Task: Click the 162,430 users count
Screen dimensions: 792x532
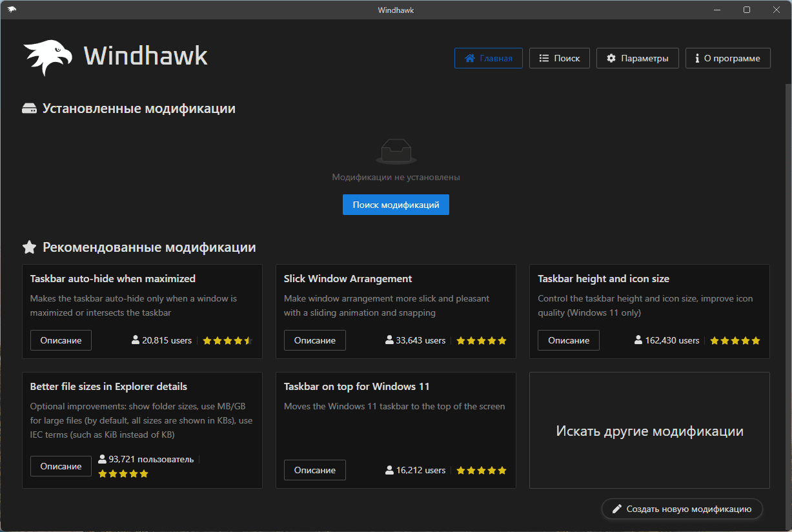Action: click(667, 340)
